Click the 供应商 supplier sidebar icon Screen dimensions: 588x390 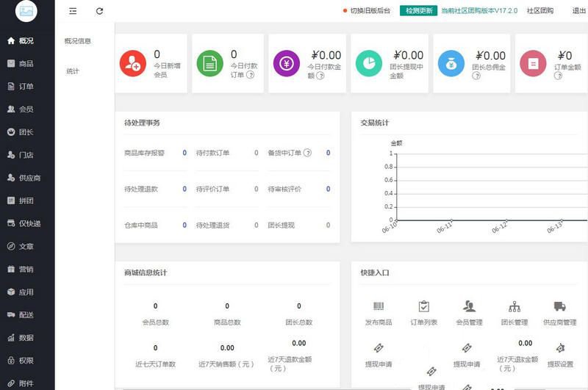pos(11,178)
